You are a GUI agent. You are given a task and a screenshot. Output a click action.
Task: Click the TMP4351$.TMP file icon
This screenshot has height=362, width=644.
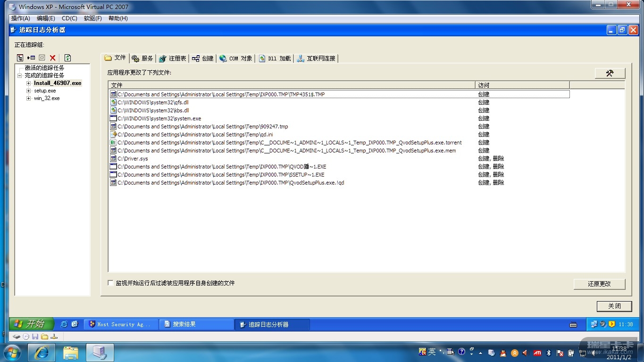113,94
